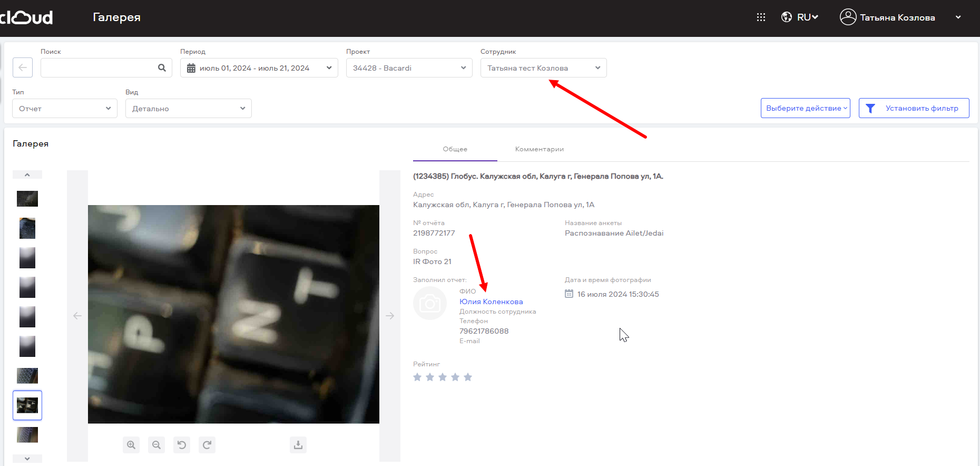Click the globe language icon
This screenshot has width=980, height=466.
(787, 17)
